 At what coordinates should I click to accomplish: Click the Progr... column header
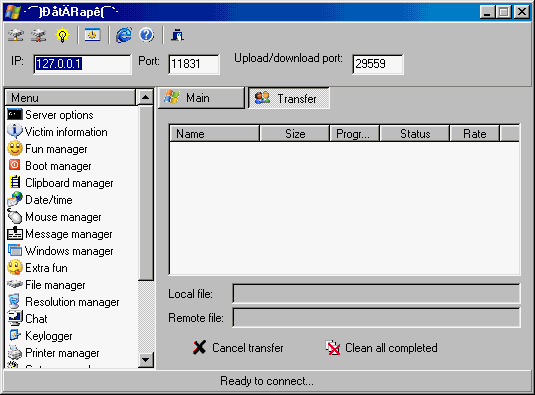pyautogui.click(x=355, y=134)
